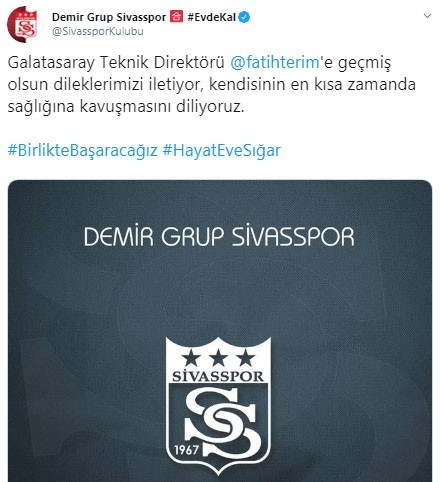Expand the tweet options chevron
The height and width of the screenshot is (482, 440).
[x=427, y=16]
